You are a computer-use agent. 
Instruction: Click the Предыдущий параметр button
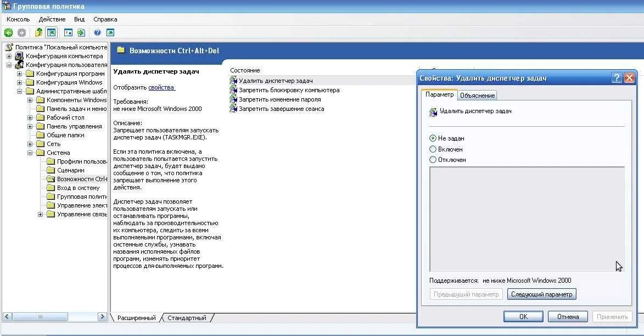[466, 294]
